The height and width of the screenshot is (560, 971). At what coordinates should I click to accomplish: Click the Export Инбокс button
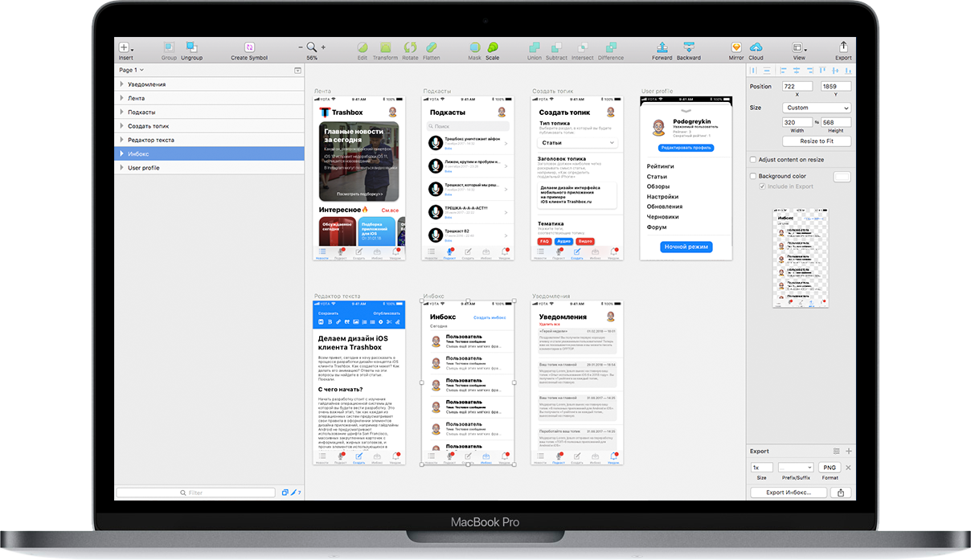click(787, 492)
